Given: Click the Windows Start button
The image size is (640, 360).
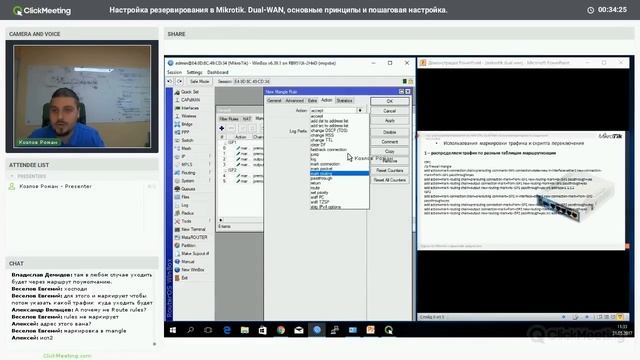Looking at the screenshot, I should click(173, 330).
